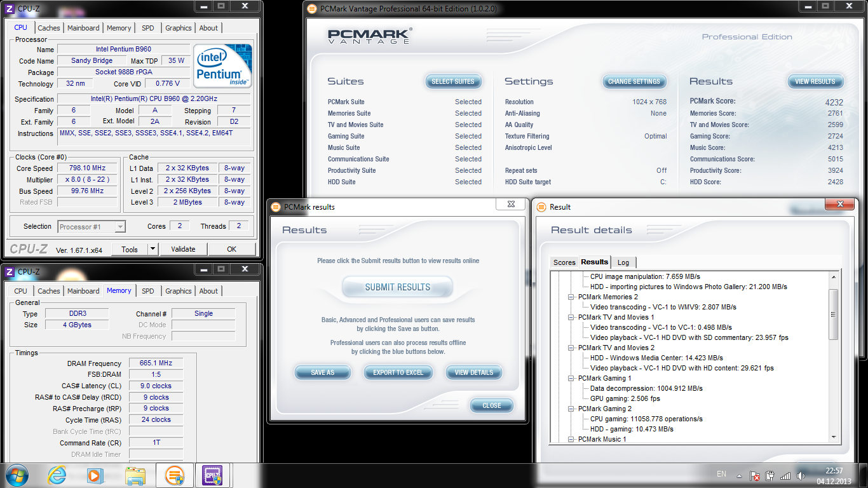This screenshot has height=488, width=868.
Task: Open the Processor #1 selection combo box
Action: point(92,227)
